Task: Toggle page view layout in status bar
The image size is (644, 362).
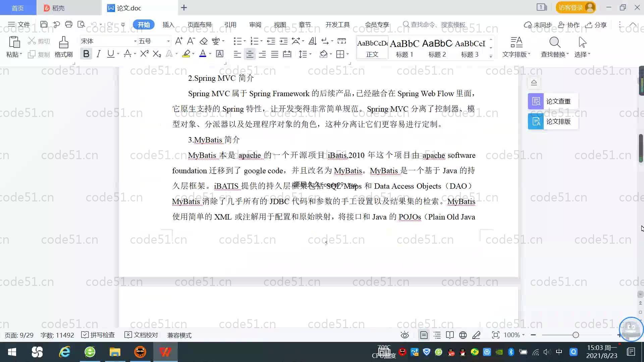Action: 424,335
